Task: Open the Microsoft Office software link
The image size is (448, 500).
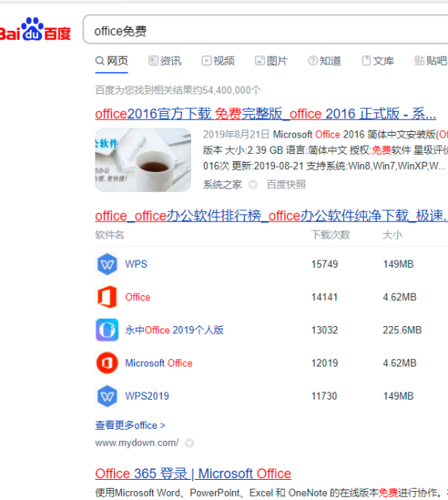Action: coord(158,363)
